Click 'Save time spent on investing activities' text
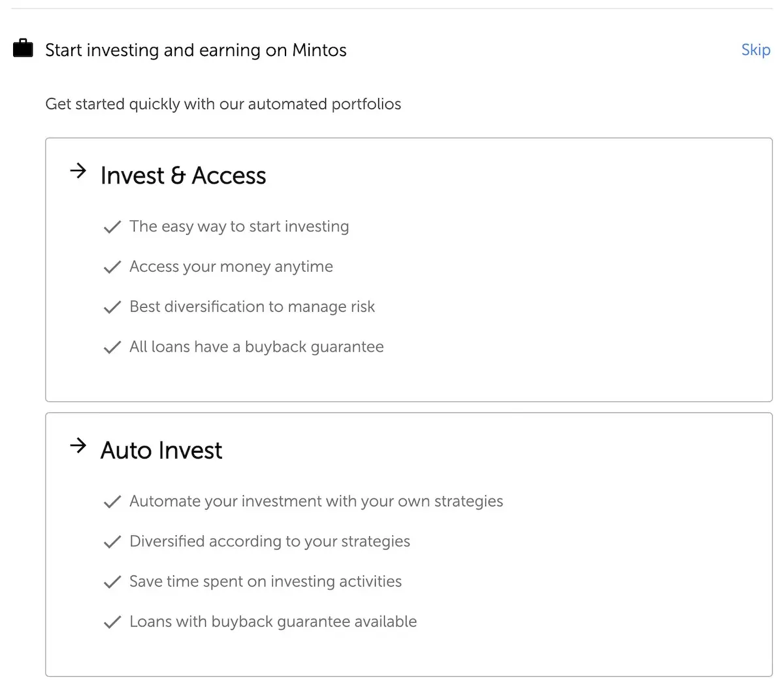 click(266, 581)
